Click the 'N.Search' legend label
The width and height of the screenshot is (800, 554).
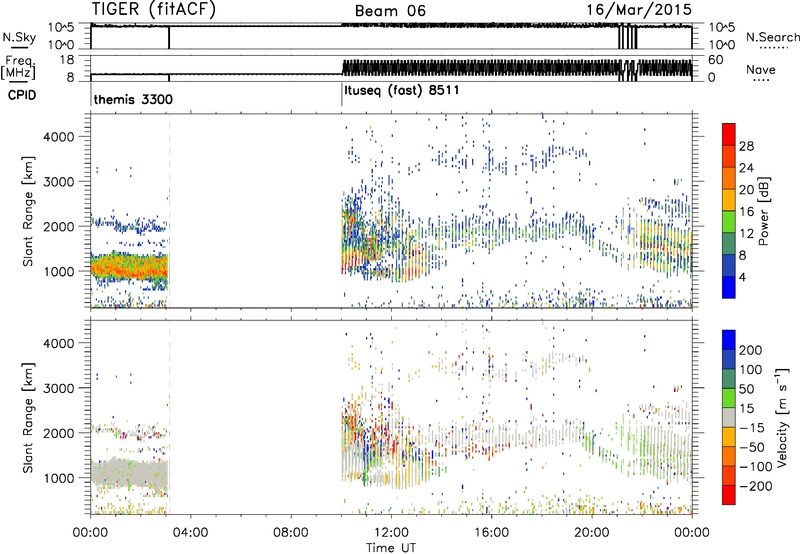point(772,37)
